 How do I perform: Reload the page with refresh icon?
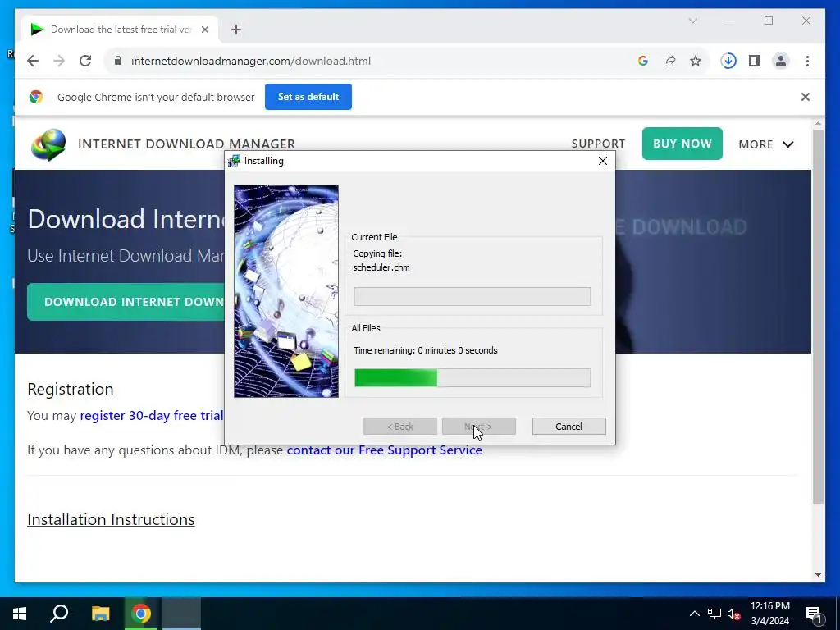click(85, 61)
